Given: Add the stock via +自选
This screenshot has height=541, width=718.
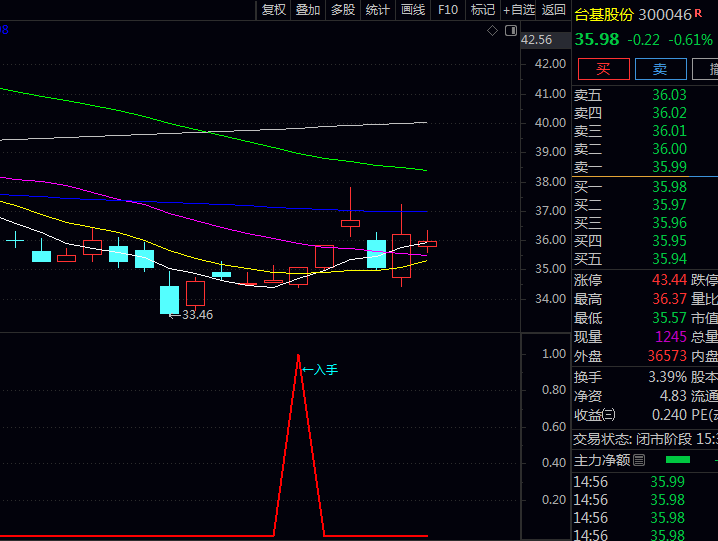Looking at the screenshot, I should coord(519,10).
